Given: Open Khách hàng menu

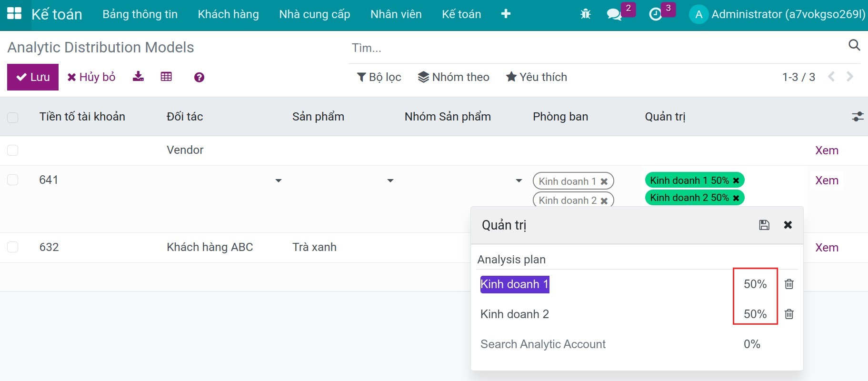Looking at the screenshot, I should 229,14.
